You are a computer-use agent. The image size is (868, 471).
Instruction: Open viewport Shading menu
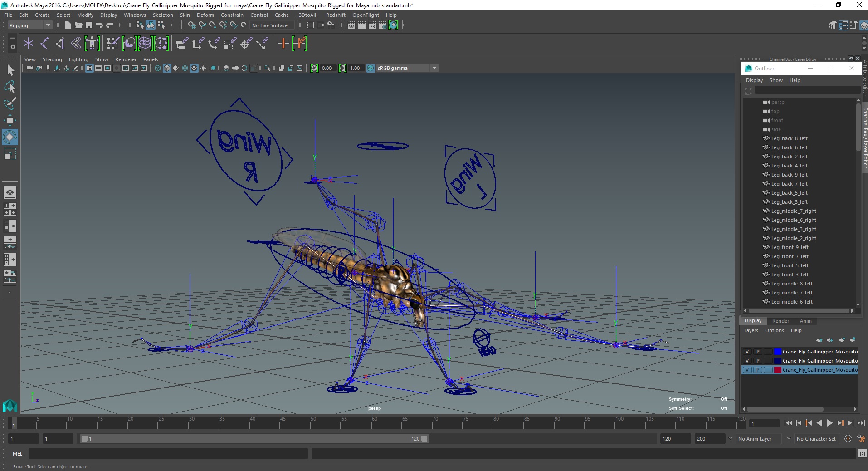tap(52, 59)
